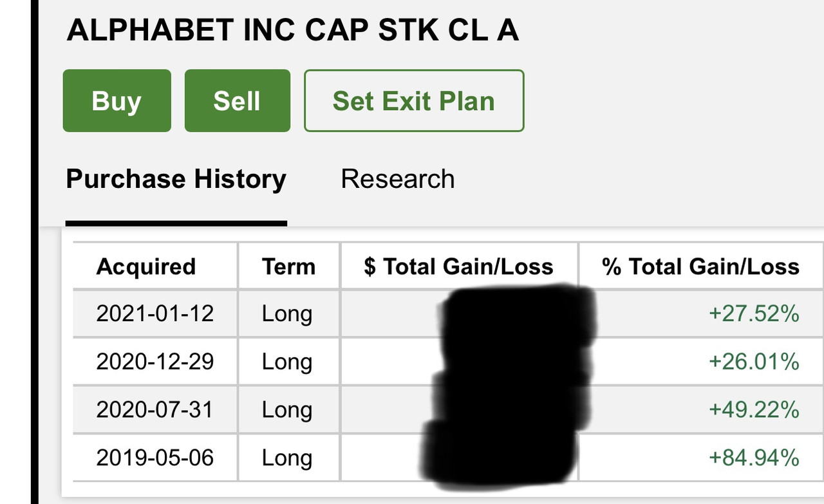The height and width of the screenshot is (504, 824).
Task: Select the +26.01% gain cell
Action: click(754, 361)
